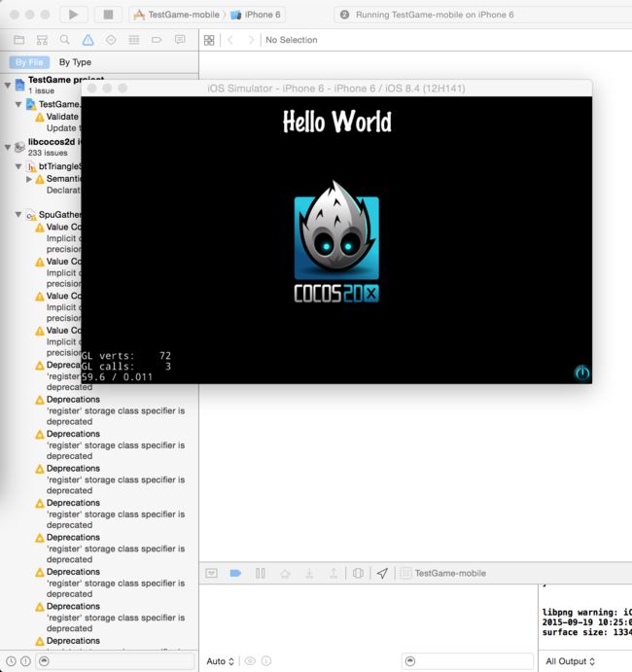The height and width of the screenshot is (672, 632).
Task: Hide the debug area with toggle button
Action: click(x=211, y=574)
